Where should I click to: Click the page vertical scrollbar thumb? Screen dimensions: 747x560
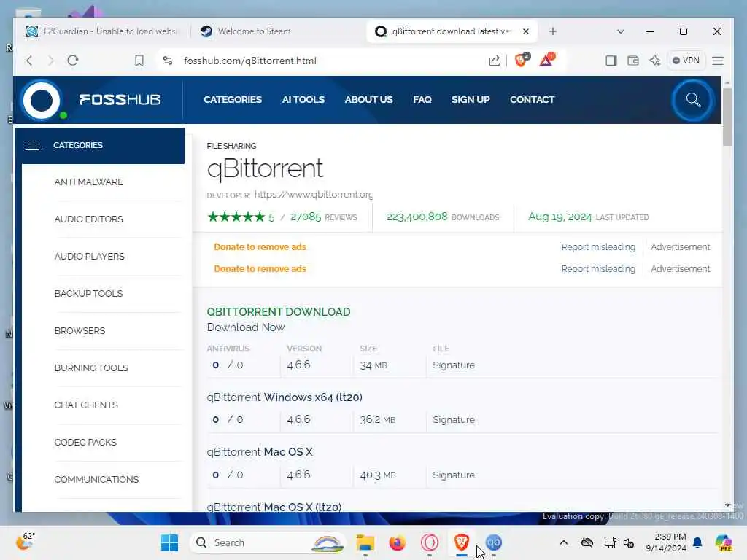click(727, 117)
